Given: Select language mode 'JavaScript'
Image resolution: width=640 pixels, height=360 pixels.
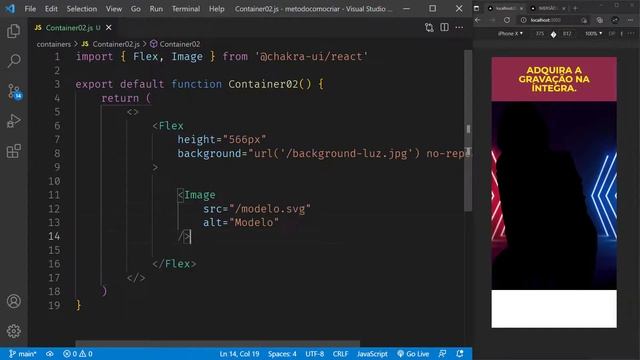Looking at the screenshot, I should 372,354.
